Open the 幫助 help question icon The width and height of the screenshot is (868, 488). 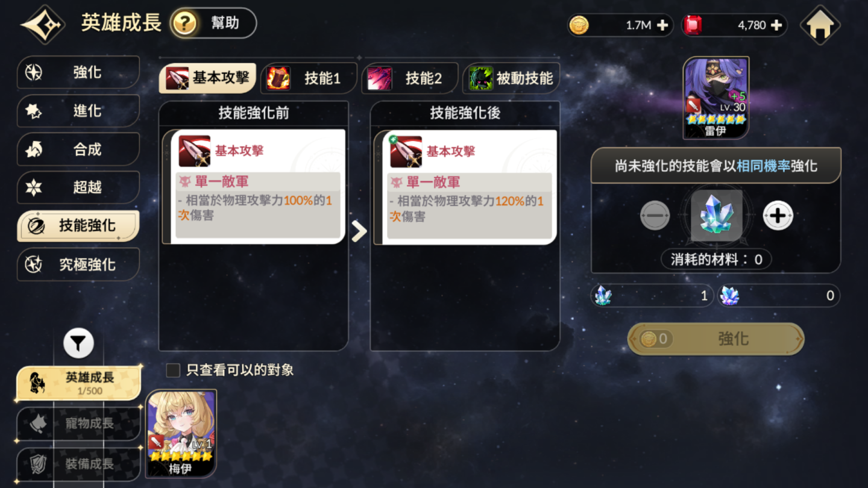tap(184, 23)
